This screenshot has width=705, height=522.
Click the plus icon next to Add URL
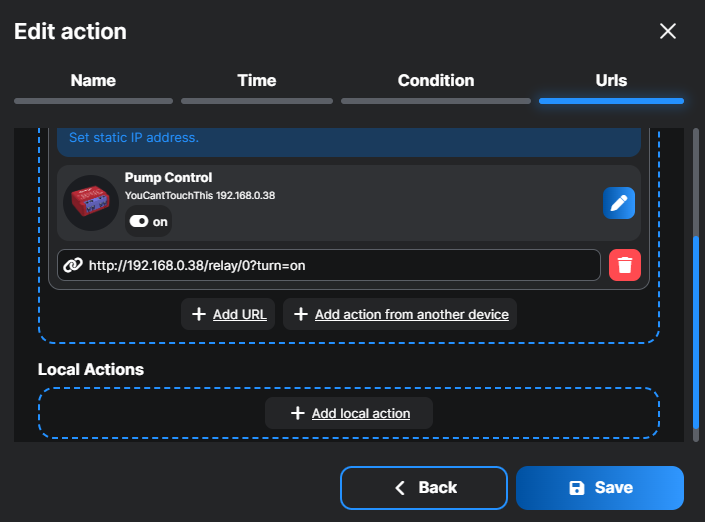(198, 314)
